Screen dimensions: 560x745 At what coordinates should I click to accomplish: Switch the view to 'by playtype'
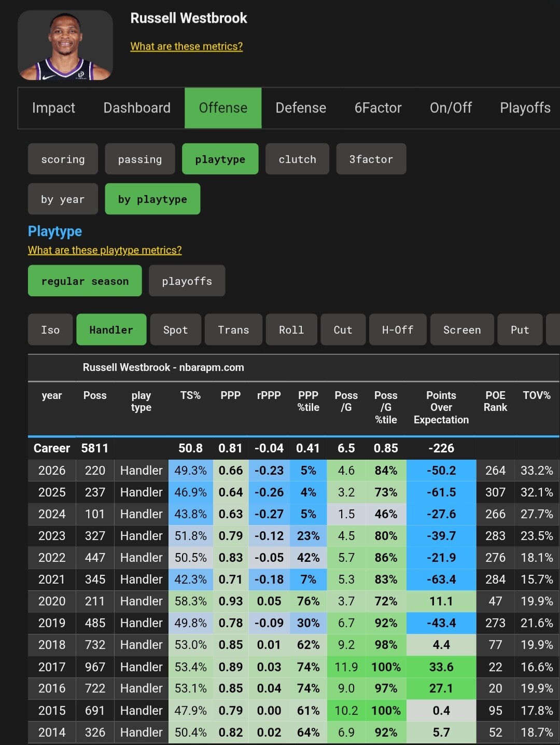(x=152, y=199)
